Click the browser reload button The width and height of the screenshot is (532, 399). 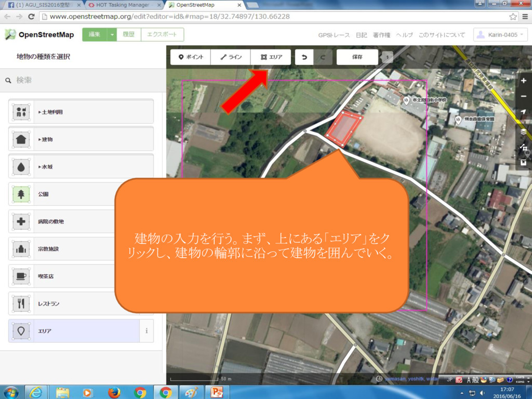point(31,17)
